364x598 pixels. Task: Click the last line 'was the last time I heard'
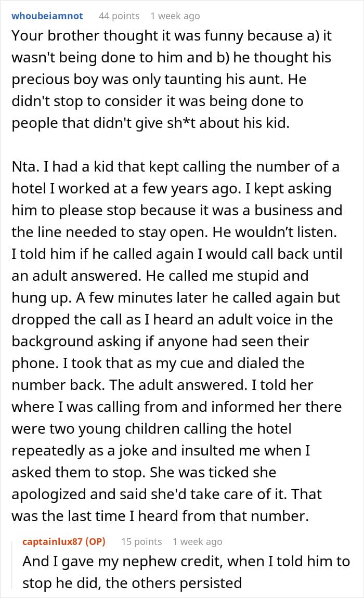point(160,516)
